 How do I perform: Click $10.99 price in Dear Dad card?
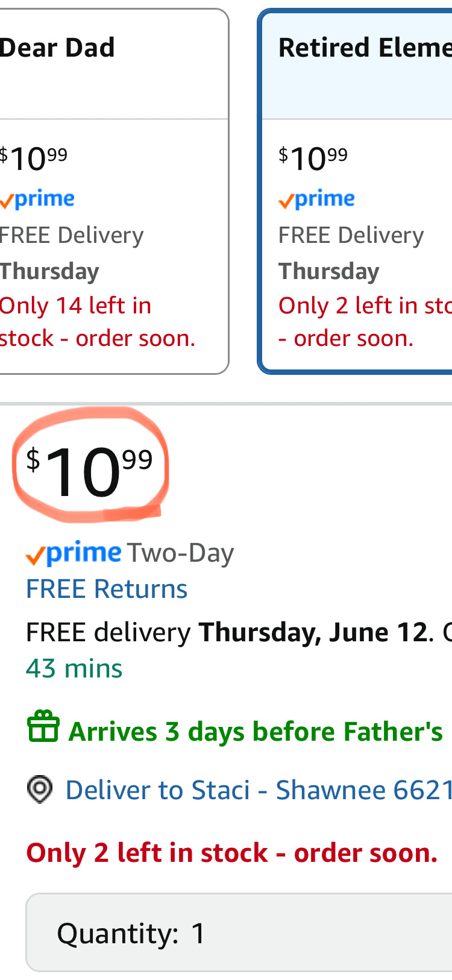coord(33,159)
